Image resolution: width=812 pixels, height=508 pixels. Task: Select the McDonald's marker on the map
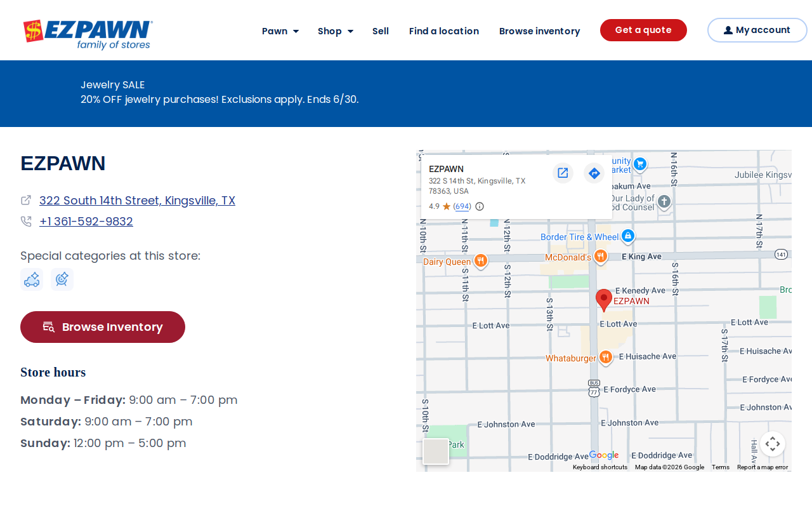tap(601, 257)
